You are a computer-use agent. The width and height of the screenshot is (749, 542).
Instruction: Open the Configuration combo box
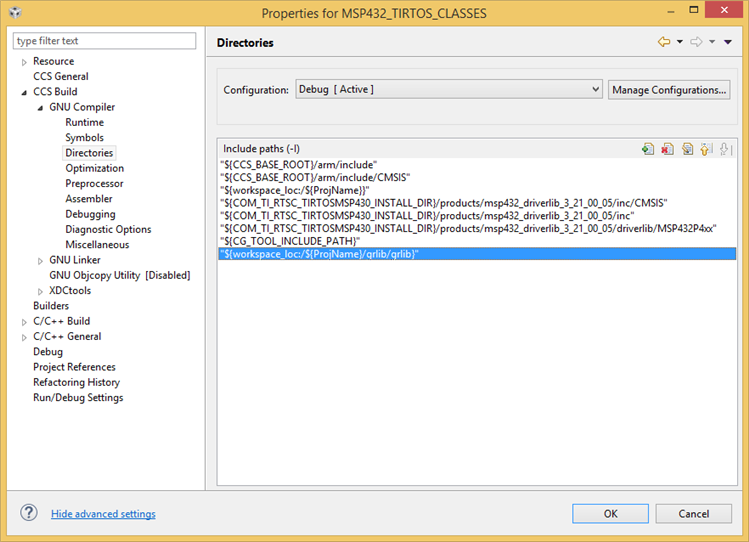449,89
